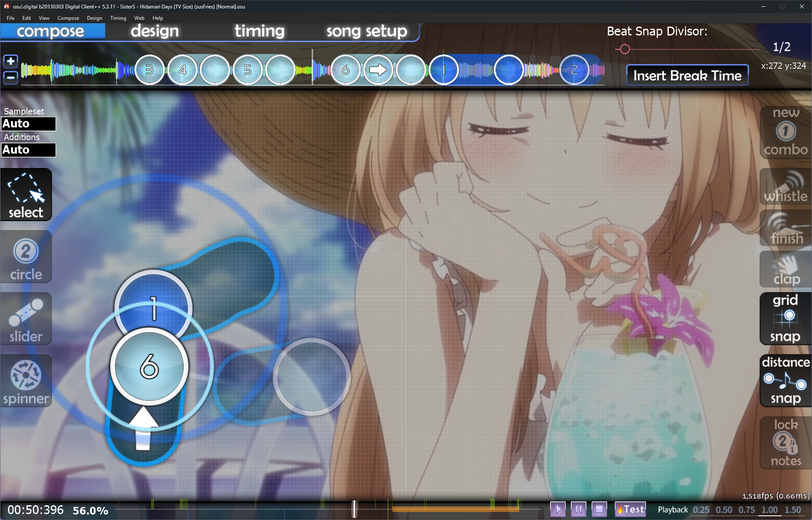
Task: Click the current time 00:50:396 display
Action: point(35,510)
